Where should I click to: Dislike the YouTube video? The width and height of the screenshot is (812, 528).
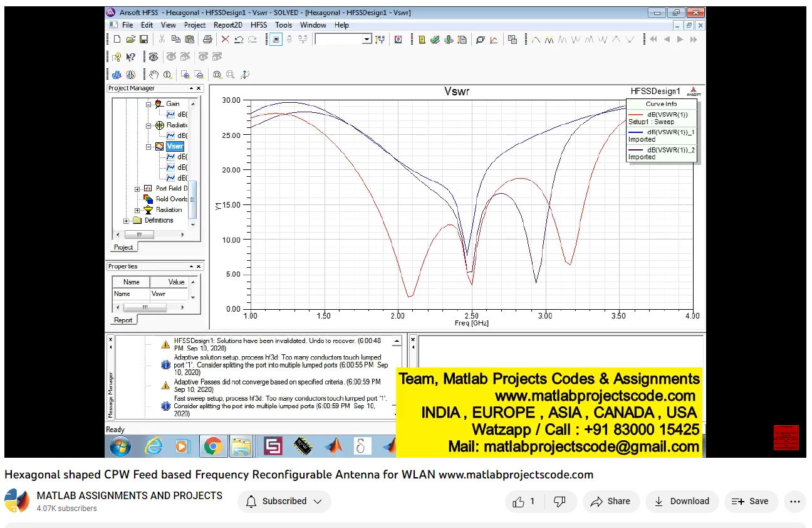(x=560, y=501)
